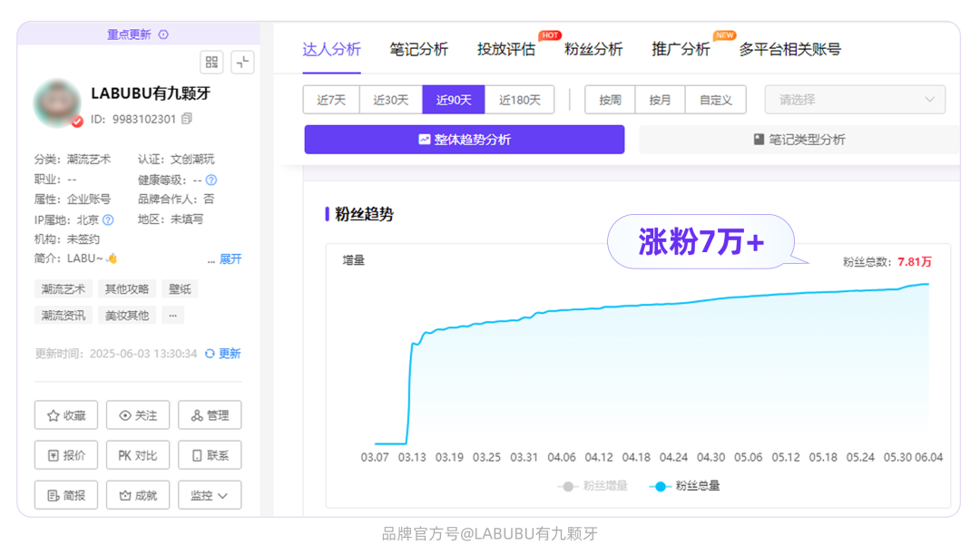Toggle 粉丝总量 series in chart legend
Image resolution: width=980 pixels, height=555 pixels.
685,486
